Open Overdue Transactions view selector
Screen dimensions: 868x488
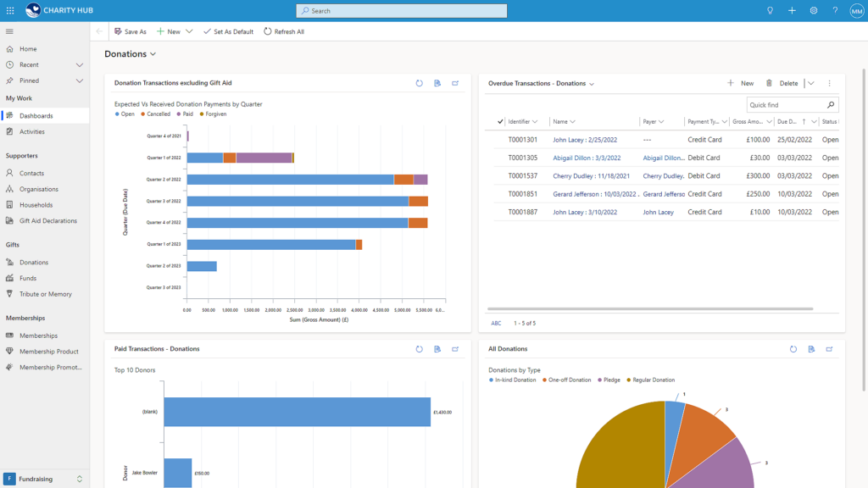(x=542, y=84)
